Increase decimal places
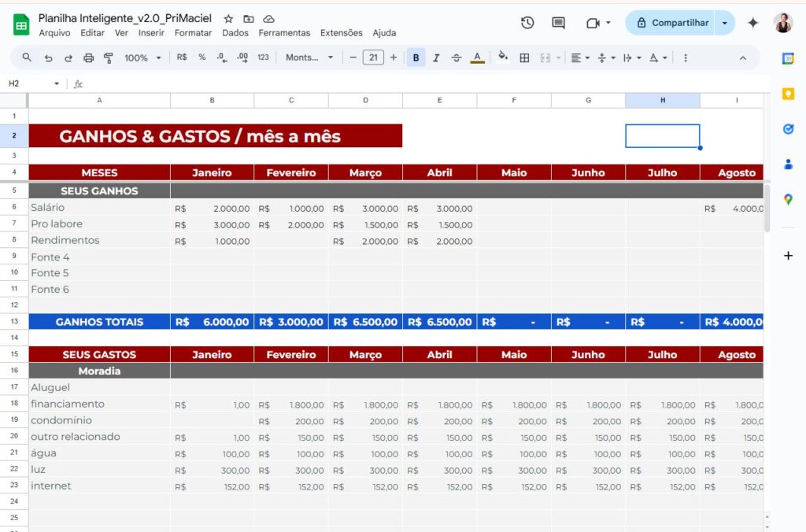 tap(242, 57)
